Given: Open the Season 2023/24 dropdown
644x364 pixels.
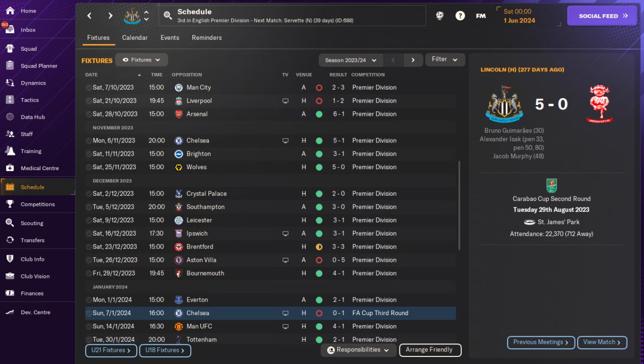Looking at the screenshot, I should 351,60.
